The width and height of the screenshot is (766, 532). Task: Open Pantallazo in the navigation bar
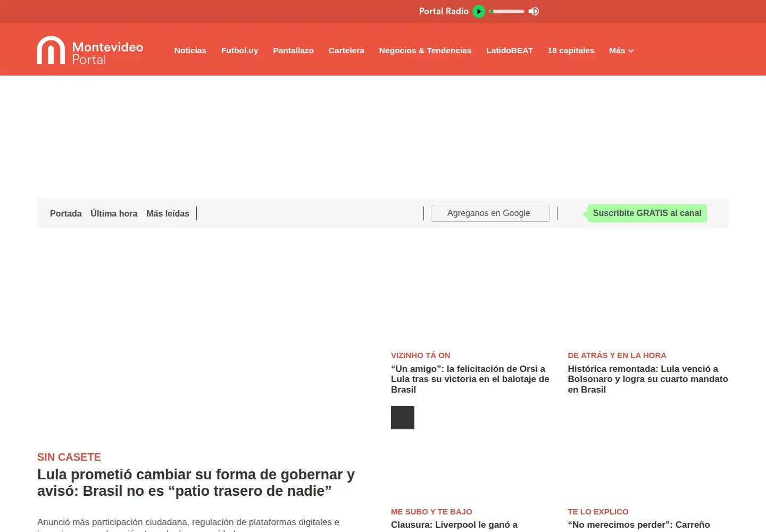tap(293, 51)
